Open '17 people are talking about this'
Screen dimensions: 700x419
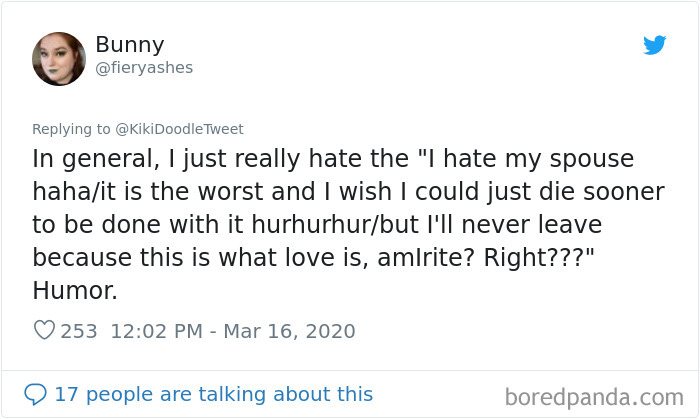pos(213,394)
